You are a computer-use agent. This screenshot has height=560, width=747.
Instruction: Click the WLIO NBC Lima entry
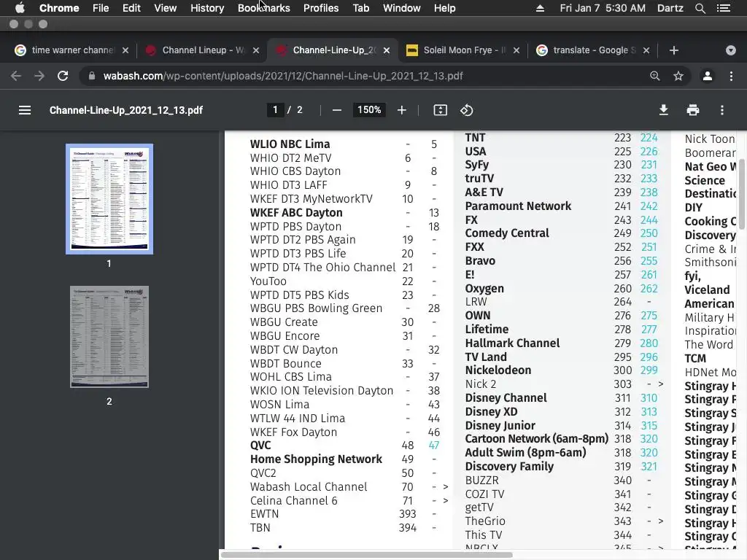click(x=290, y=144)
